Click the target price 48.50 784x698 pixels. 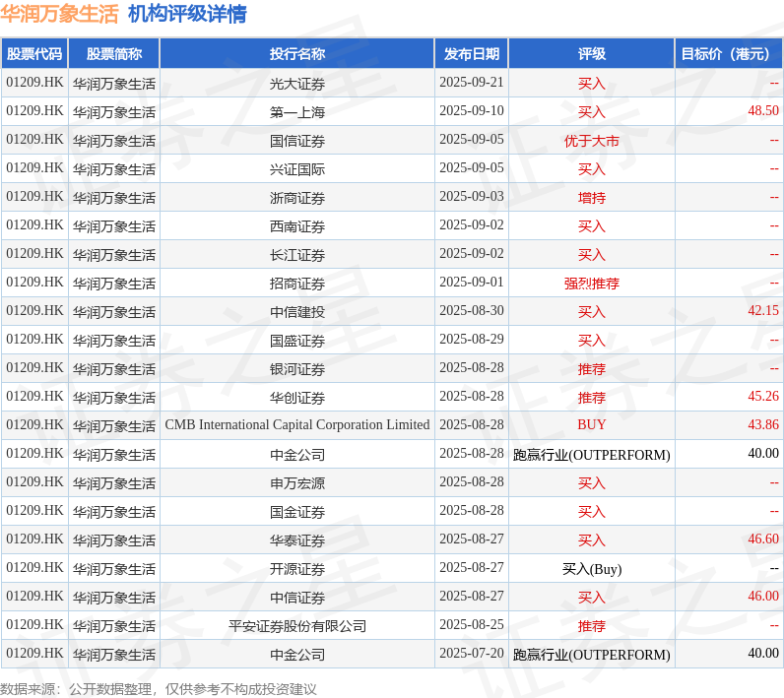763,110
